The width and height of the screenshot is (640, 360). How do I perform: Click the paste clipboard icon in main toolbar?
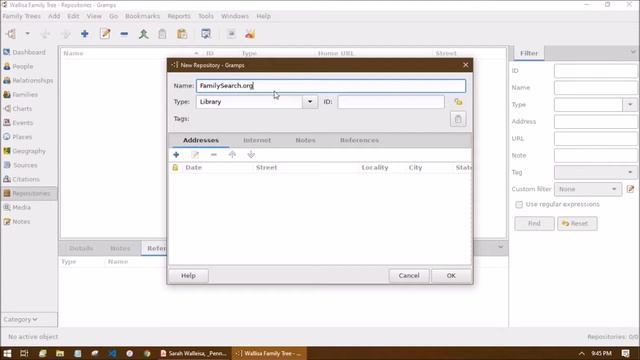pyautogui.click(x=182, y=34)
